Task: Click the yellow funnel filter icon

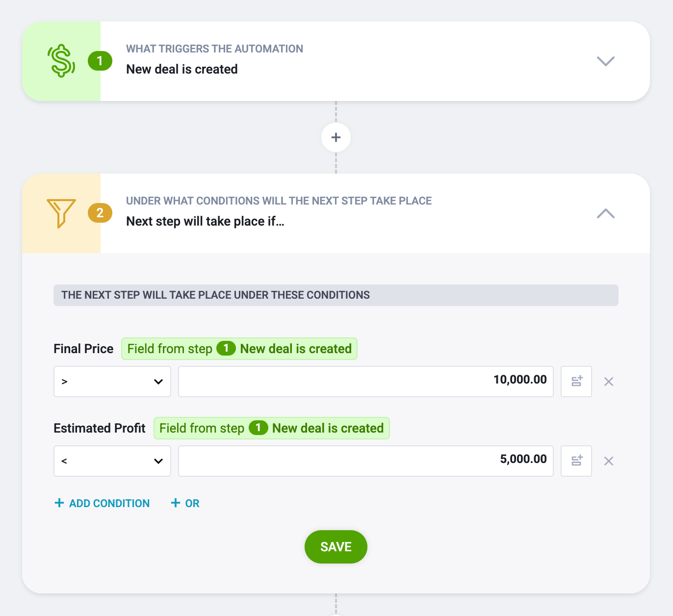Action: pyautogui.click(x=61, y=213)
